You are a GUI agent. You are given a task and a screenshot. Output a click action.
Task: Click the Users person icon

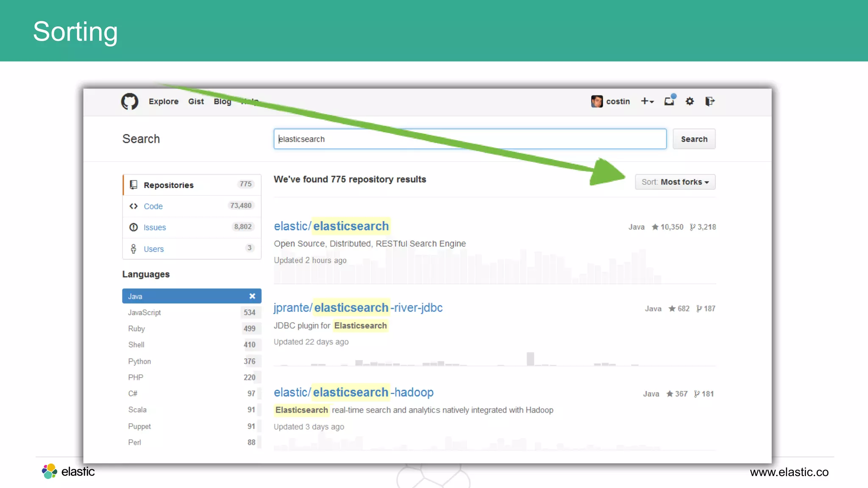click(134, 249)
